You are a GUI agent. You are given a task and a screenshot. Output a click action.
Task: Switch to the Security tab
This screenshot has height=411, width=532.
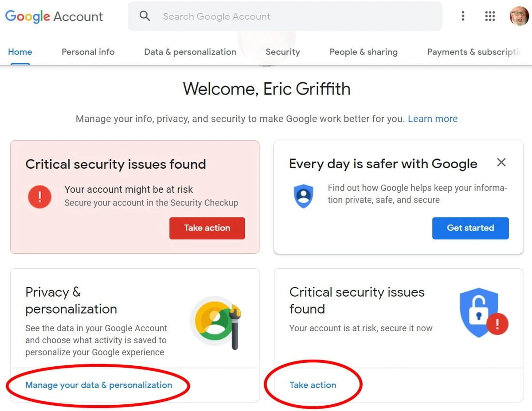[283, 52]
